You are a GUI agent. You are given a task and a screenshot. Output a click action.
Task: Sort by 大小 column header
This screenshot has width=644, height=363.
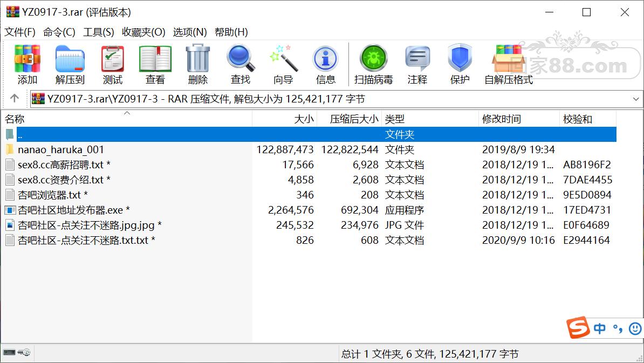pos(285,119)
